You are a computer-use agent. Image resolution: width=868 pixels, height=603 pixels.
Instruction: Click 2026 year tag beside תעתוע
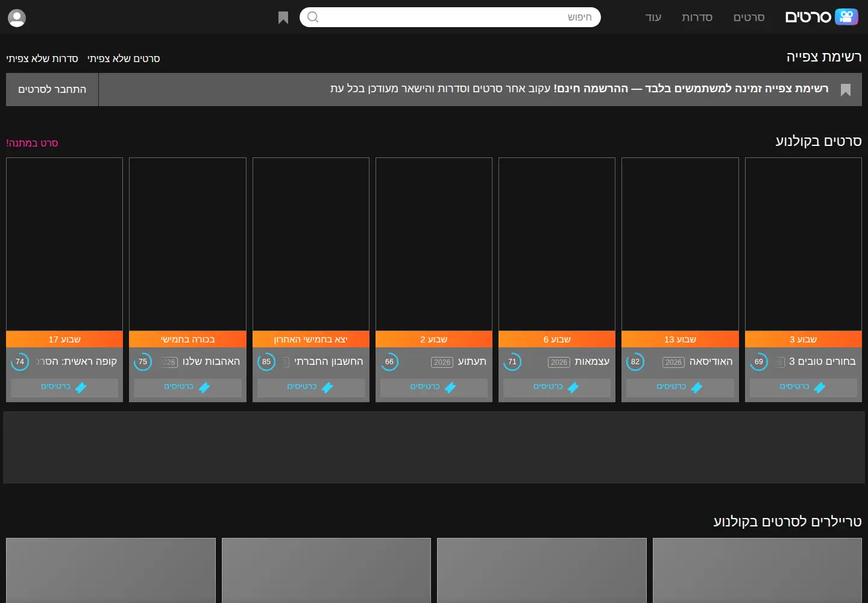click(x=442, y=362)
